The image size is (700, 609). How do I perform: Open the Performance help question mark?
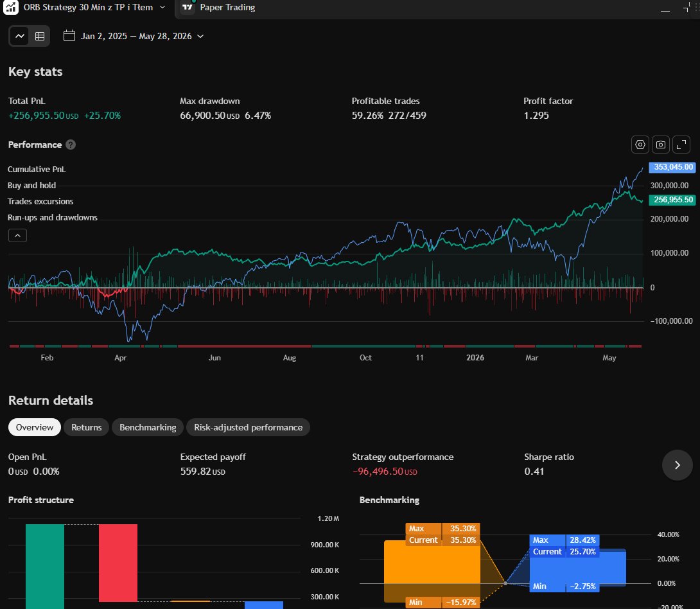coord(71,145)
